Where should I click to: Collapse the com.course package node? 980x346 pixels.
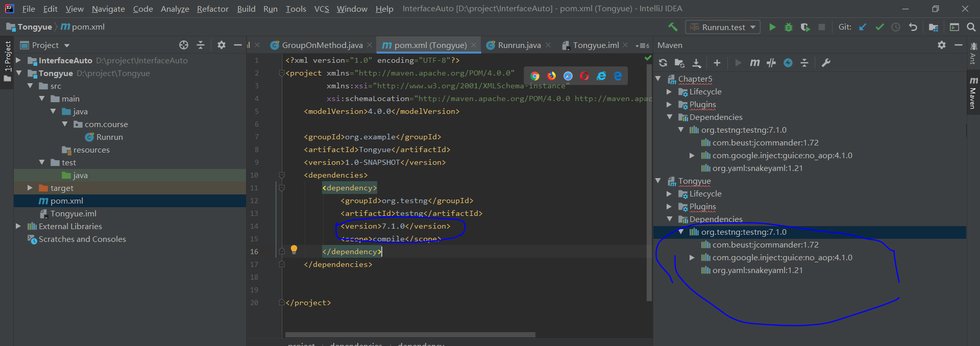pos(65,124)
